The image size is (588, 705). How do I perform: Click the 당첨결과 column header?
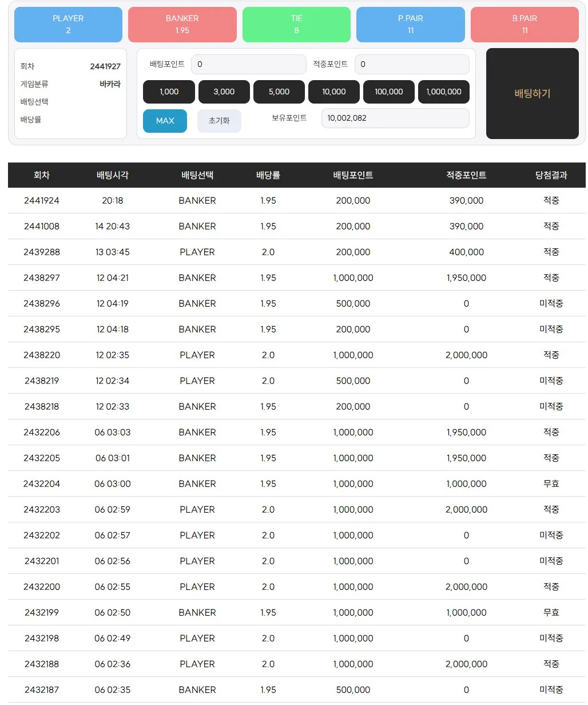(551, 175)
